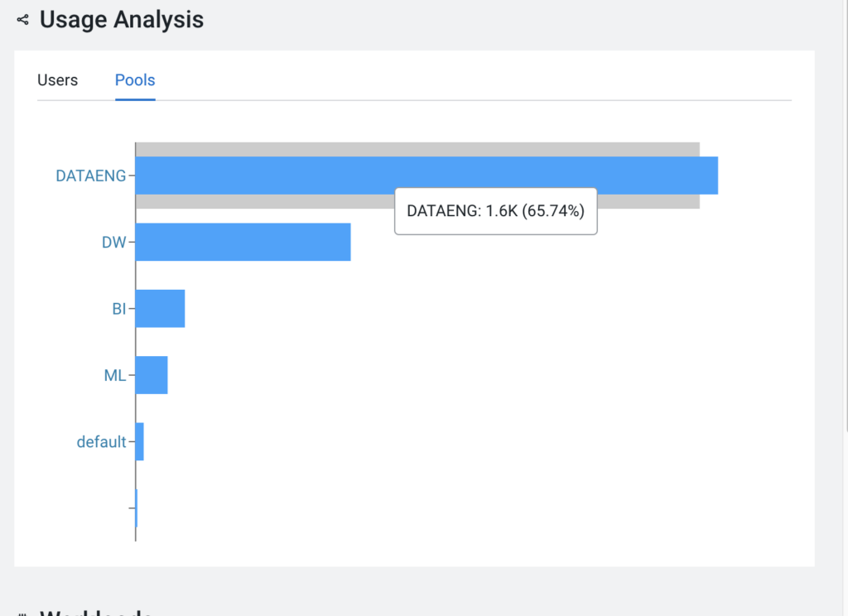Click the BI bar in the chart
Image resolution: width=848 pixels, height=616 pixels.
160,309
